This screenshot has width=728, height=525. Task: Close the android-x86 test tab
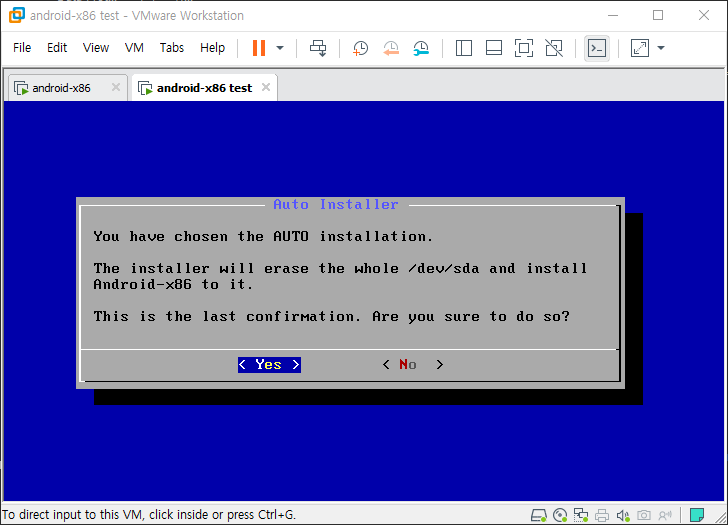[266, 87]
